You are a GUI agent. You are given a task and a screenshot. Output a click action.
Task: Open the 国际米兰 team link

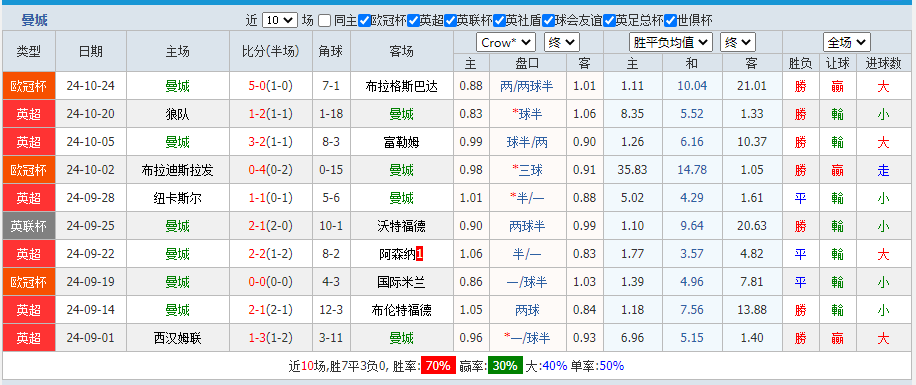(401, 282)
